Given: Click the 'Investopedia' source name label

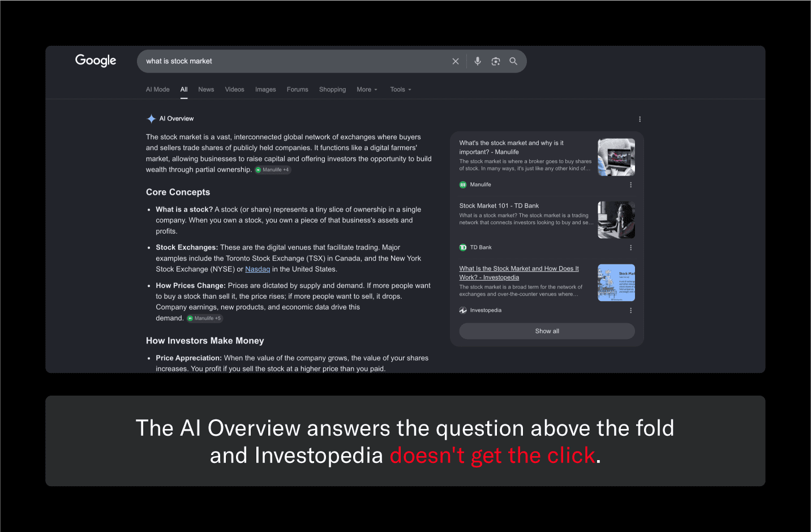Looking at the screenshot, I should click(x=486, y=310).
